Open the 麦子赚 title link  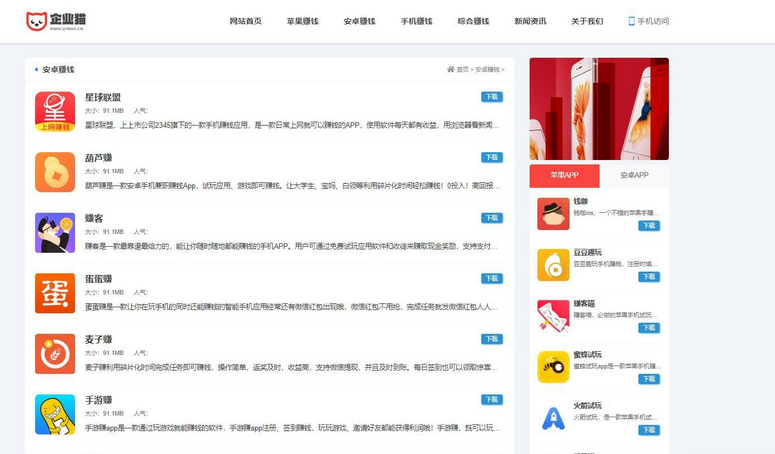(98, 339)
